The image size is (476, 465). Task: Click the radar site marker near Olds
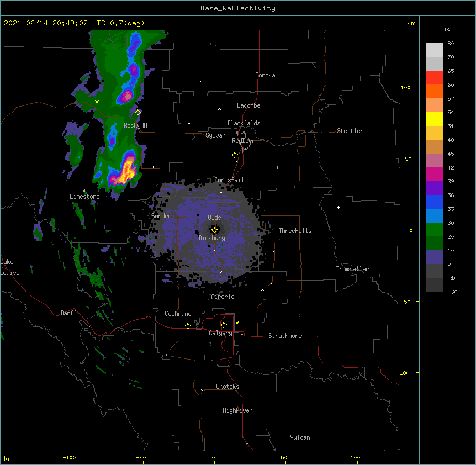pyautogui.click(x=214, y=230)
